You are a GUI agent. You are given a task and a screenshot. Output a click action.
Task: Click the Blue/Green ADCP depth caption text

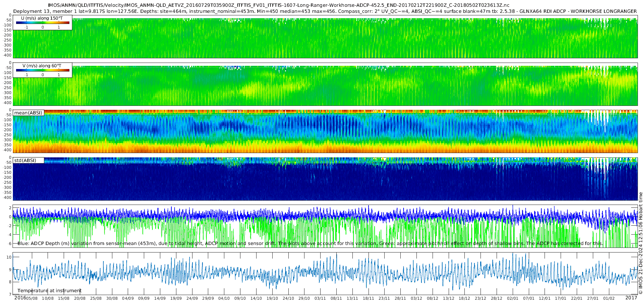pyautogui.click(x=310, y=244)
